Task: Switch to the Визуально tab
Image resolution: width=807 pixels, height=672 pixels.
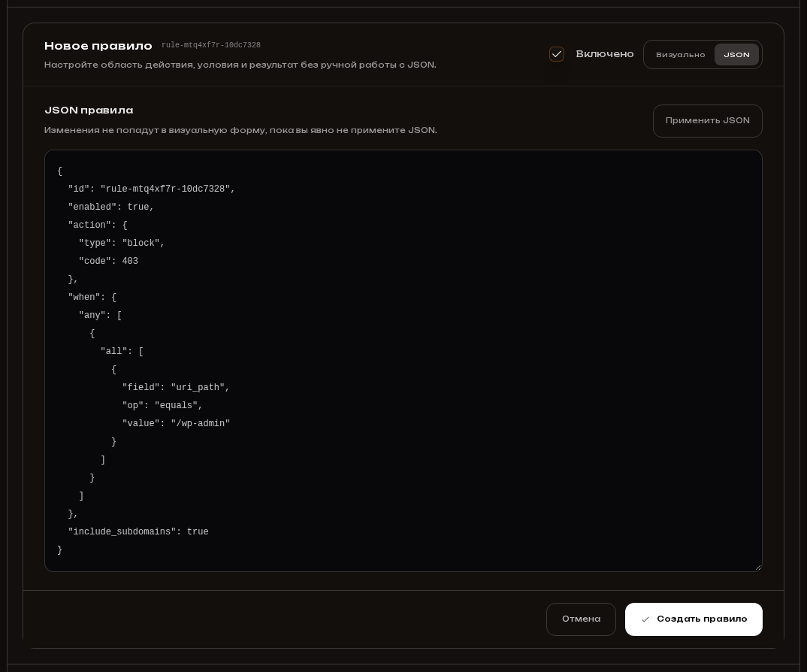Action: pyautogui.click(x=680, y=55)
